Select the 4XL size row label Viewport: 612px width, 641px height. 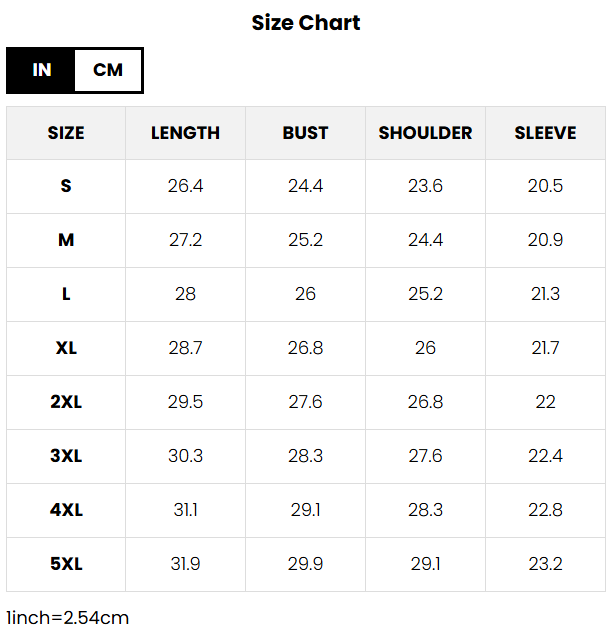click(x=66, y=510)
